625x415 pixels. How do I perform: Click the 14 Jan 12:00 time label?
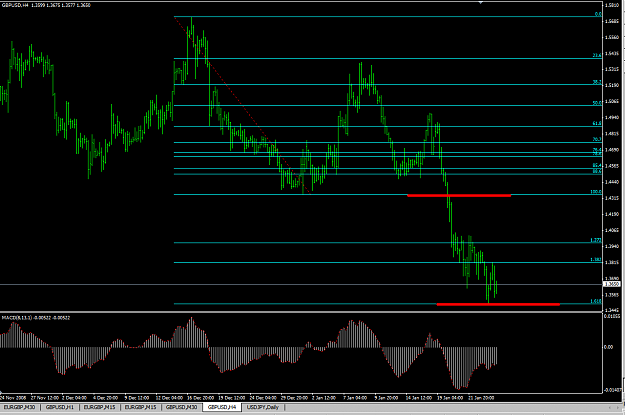pyautogui.click(x=419, y=398)
